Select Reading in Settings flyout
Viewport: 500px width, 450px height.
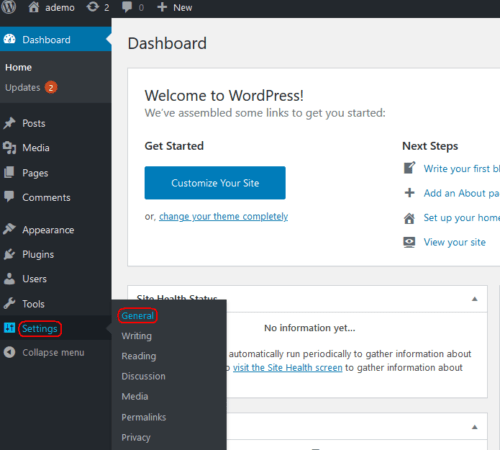click(139, 356)
